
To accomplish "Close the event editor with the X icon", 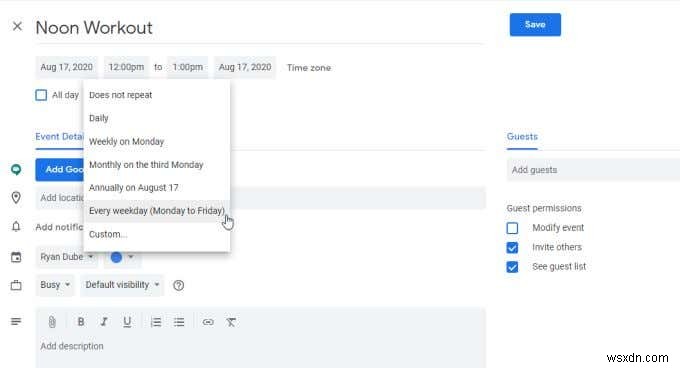I will coord(17,26).
